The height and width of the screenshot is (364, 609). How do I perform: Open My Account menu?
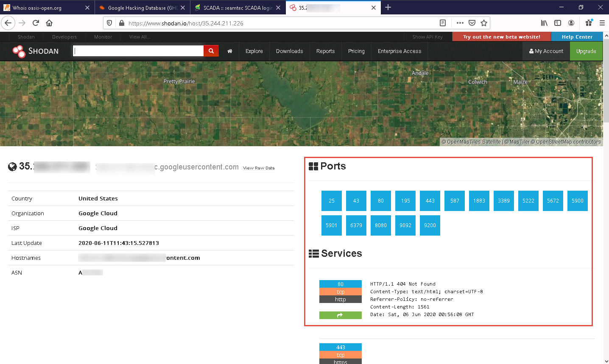point(546,51)
